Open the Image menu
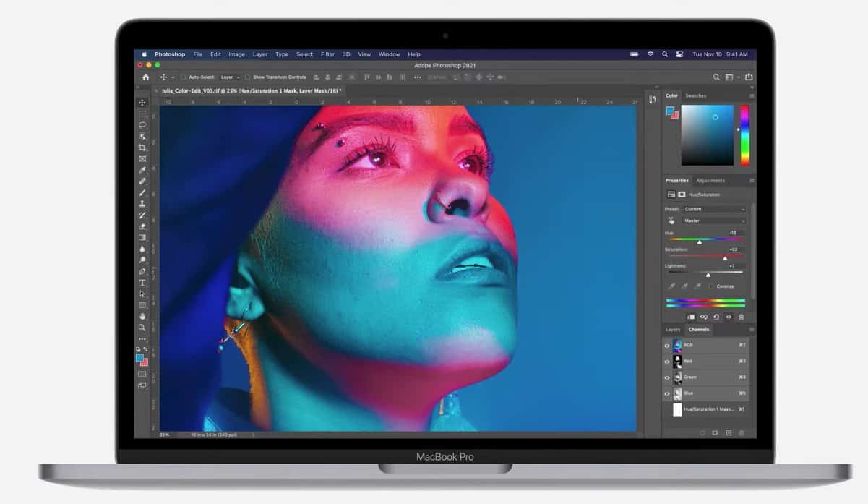 click(x=236, y=54)
